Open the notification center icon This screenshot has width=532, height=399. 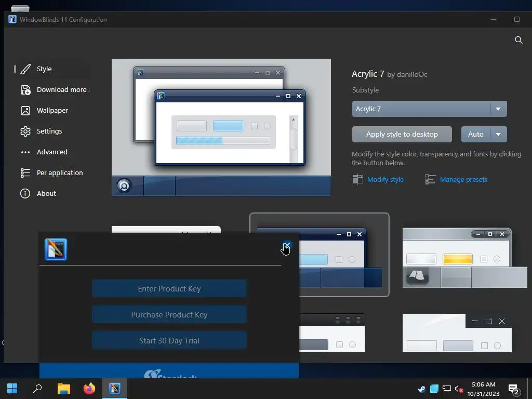[x=513, y=389]
